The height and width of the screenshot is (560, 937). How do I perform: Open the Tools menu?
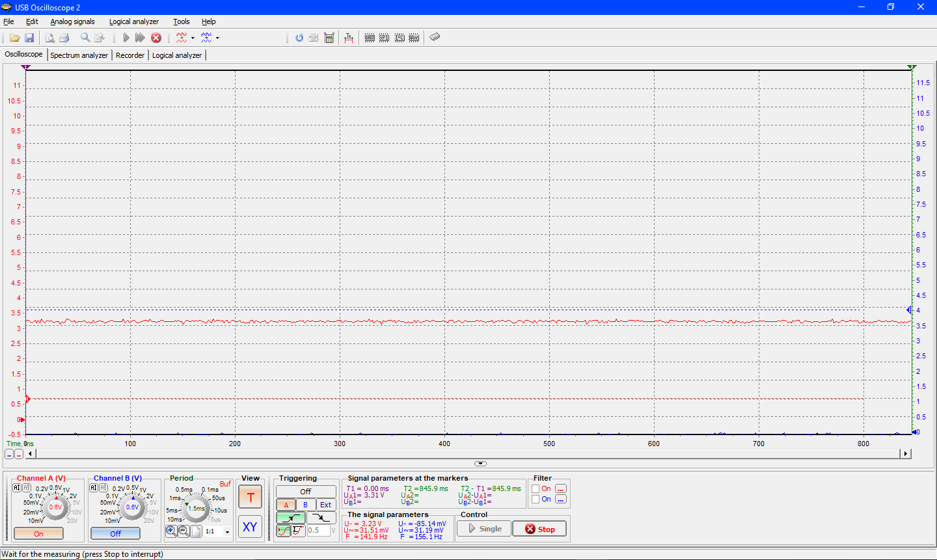pyautogui.click(x=182, y=21)
